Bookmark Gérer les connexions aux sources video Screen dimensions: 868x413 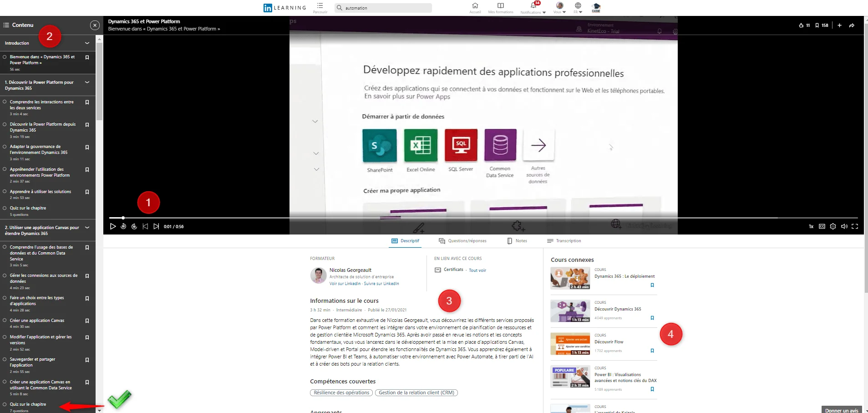pyautogui.click(x=87, y=276)
